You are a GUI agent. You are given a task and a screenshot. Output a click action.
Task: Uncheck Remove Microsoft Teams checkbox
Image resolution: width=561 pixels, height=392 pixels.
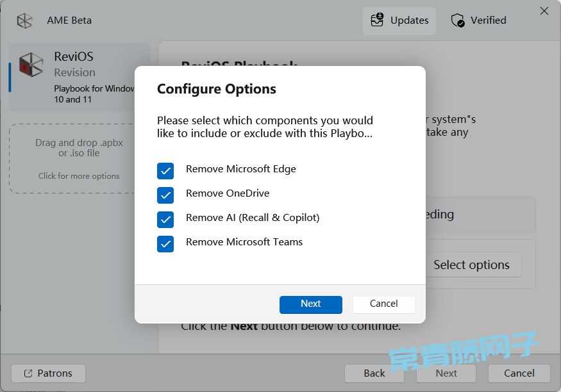pyautogui.click(x=165, y=243)
